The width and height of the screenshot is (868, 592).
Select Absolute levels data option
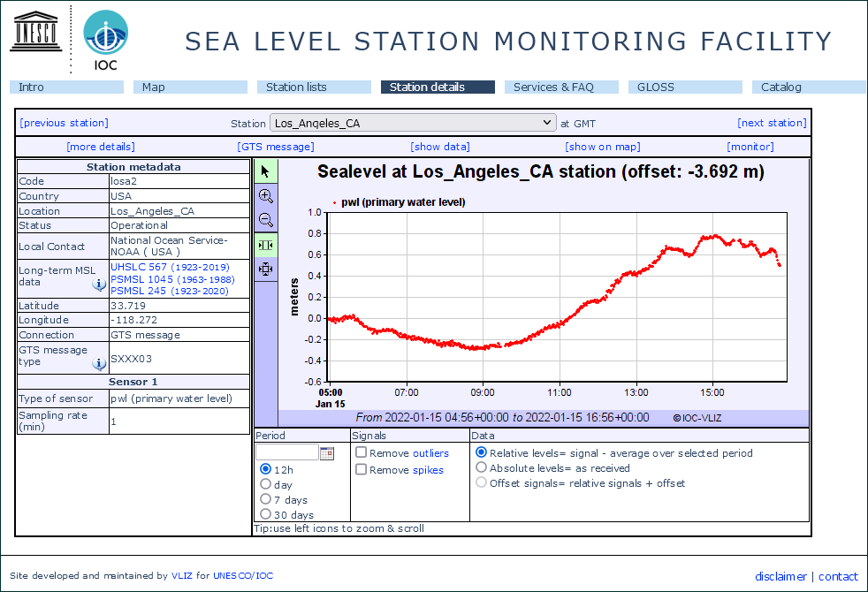(482, 467)
